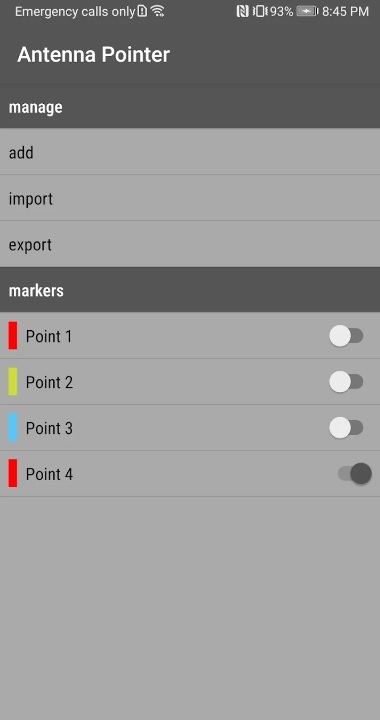The height and width of the screenshot is (720, 380).
Task: Disable the Point 4 marker toggle
Action: click(x=355, y=473)
